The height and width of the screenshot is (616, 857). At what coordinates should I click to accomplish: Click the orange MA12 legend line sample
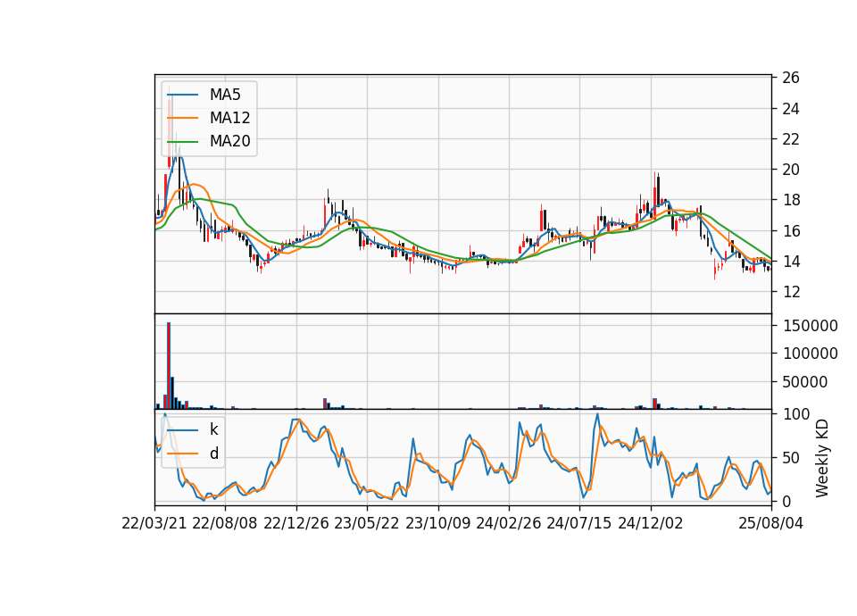pos(182,118)
